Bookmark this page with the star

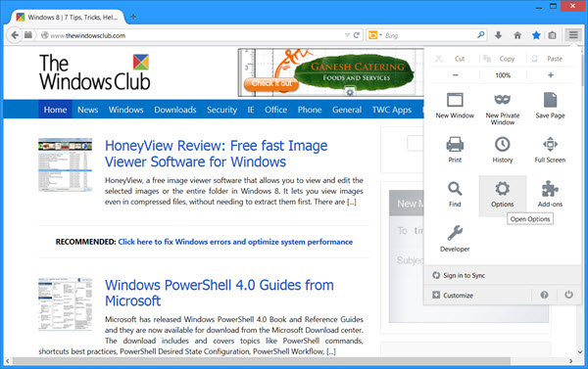pyautogui.click(x=536, y=35)
